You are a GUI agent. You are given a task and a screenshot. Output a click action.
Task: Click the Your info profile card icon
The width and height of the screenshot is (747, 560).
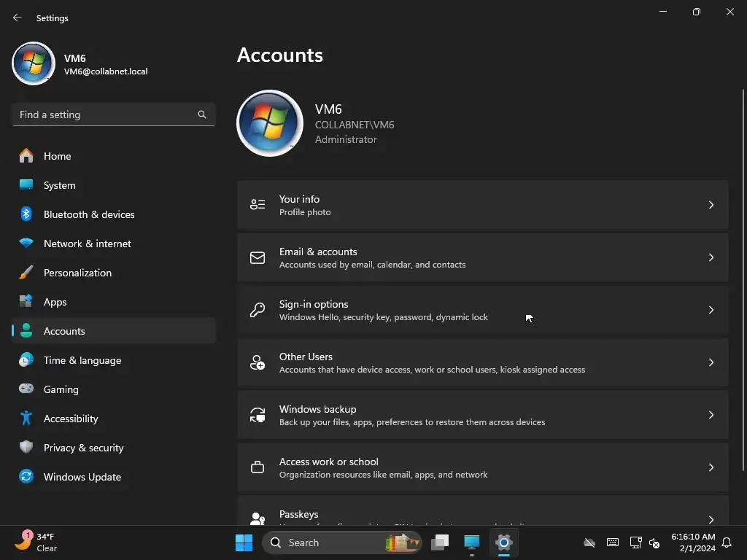point(258,205)
